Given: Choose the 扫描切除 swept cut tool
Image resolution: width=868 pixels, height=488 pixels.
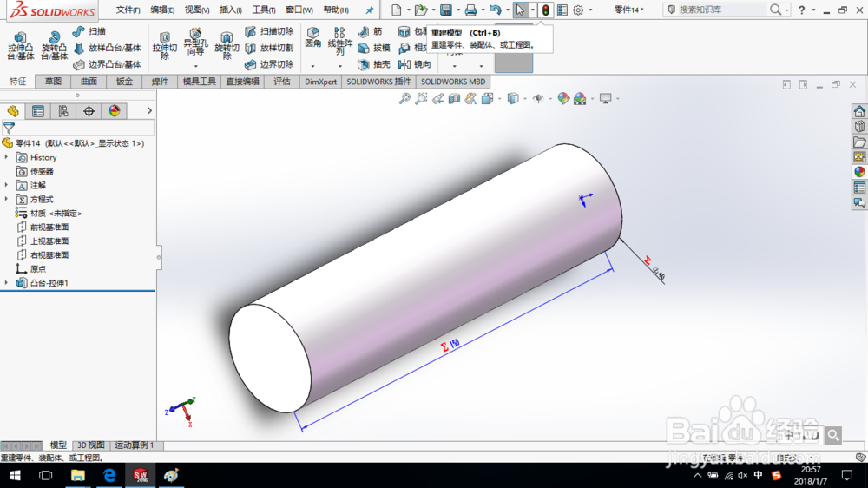Looking at the screenshot, I should point(270,31).
